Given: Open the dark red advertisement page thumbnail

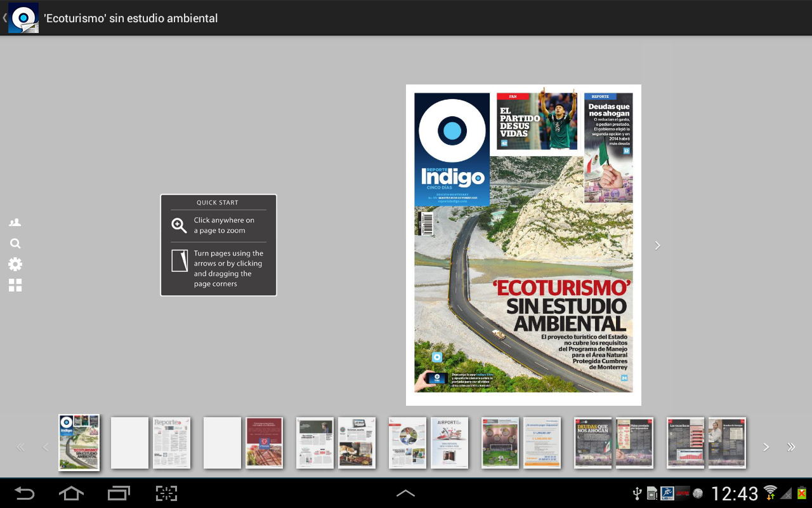Looking at the screenshot, I should point(265,443).
